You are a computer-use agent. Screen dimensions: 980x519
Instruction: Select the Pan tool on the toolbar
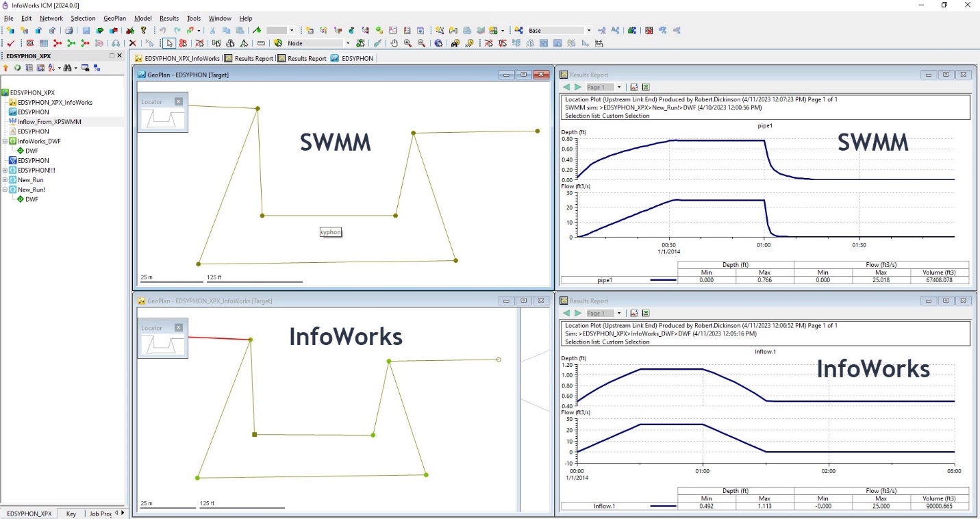point(394,42)
